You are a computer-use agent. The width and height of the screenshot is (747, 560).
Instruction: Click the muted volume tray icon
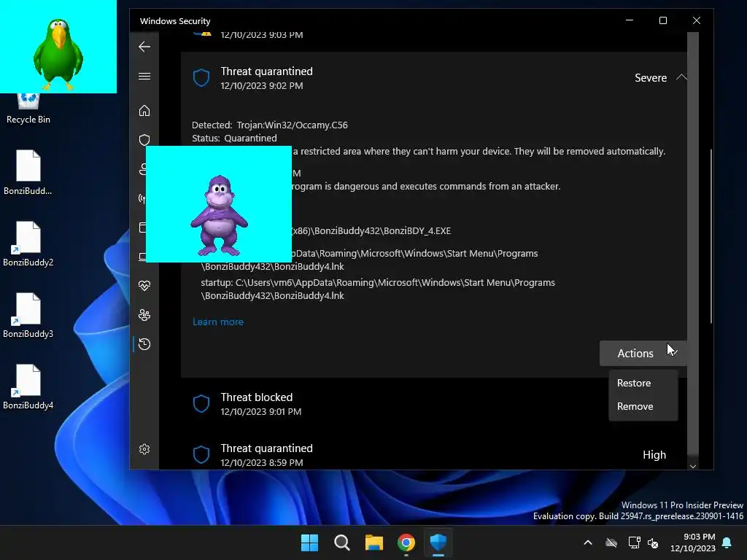click(653, 542)
